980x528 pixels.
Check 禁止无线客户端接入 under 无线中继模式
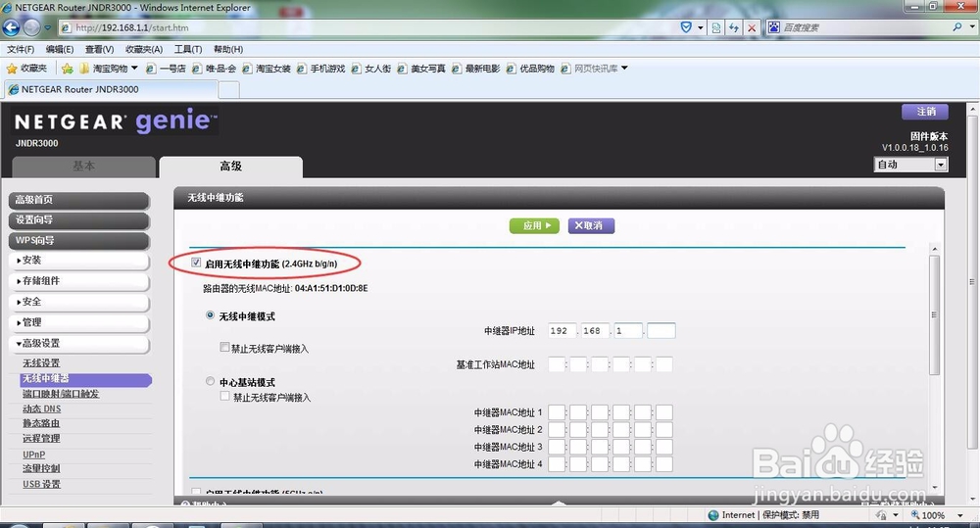(x=224, y=347)
